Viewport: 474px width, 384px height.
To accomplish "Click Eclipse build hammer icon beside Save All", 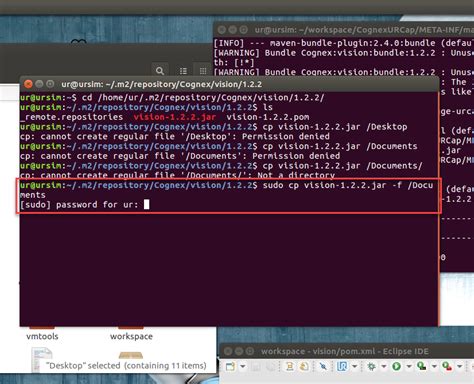I will 289,366.
